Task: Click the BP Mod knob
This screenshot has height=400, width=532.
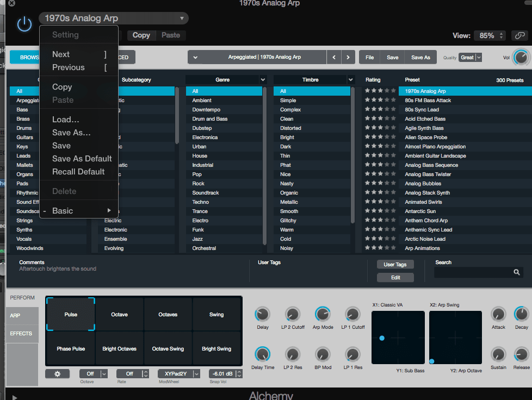Action: (323, 354)
